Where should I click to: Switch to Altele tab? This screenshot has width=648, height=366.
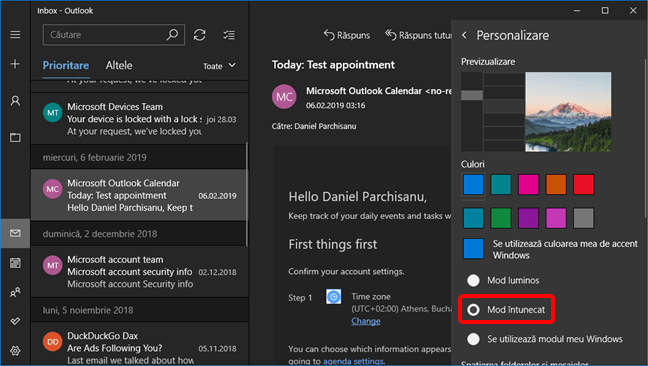[119, 65]
